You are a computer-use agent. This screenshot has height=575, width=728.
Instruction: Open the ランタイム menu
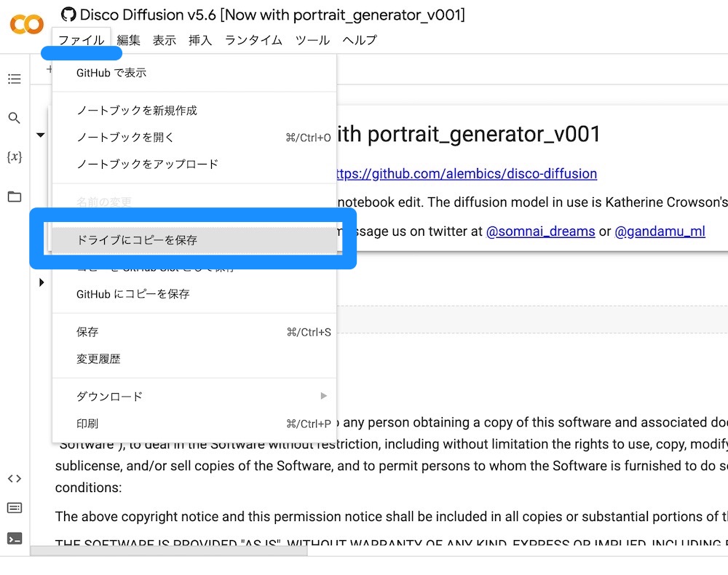coord(253,40)
